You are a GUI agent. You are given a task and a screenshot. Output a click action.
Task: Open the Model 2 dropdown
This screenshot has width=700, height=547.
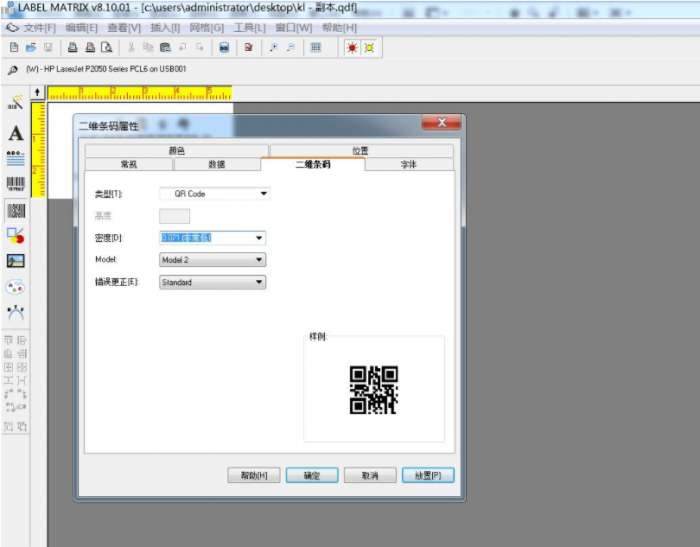coord(212,260)
